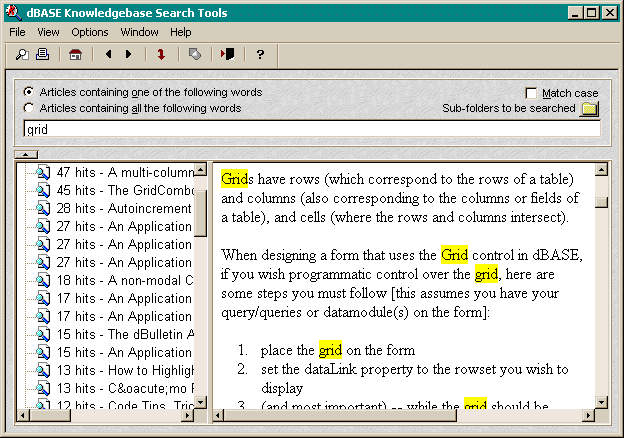The height and width of the screenshot is (438, 624).
Task: Click the search words input field
Action: pos(311,129)
